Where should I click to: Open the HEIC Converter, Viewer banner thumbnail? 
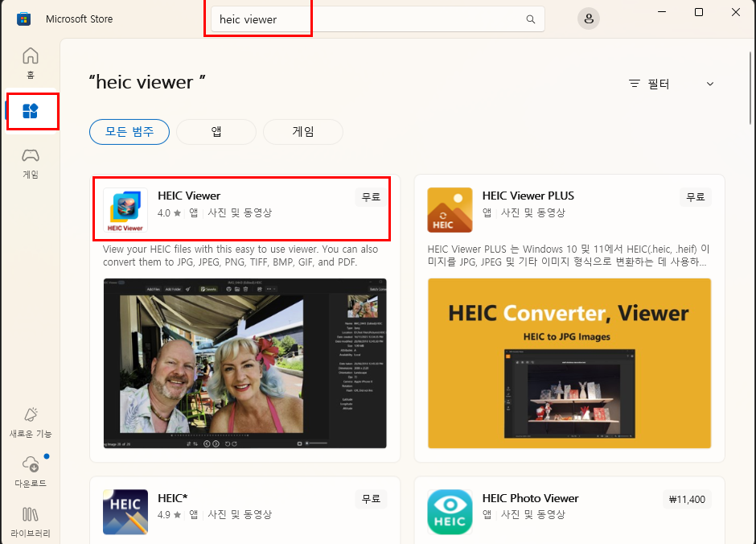pyautogui.click(x=569, y=363)
